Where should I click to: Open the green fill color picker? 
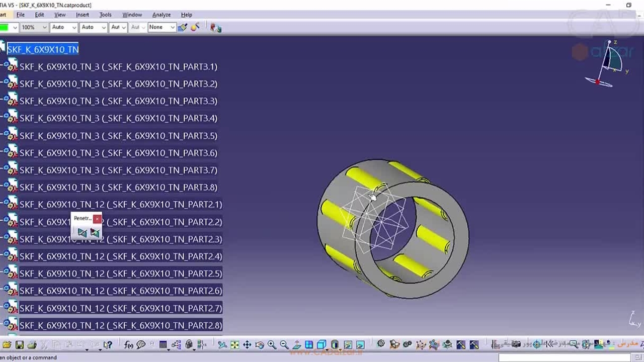[x=15, y=27]
